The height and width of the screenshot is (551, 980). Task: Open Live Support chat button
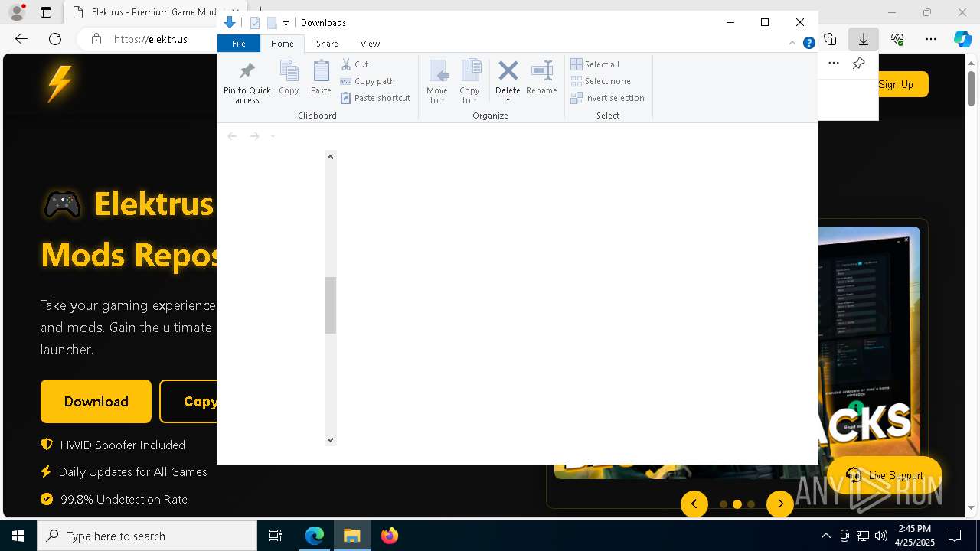coord(884,475)
